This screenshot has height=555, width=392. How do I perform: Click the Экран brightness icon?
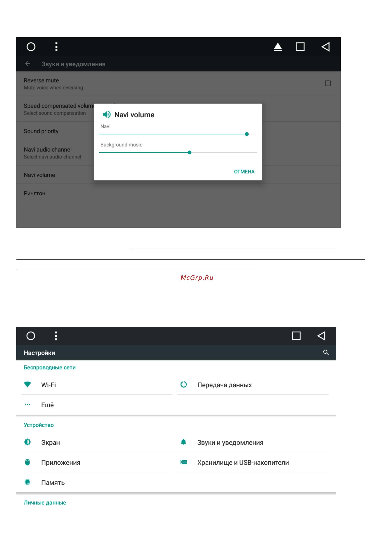(27, 442)
